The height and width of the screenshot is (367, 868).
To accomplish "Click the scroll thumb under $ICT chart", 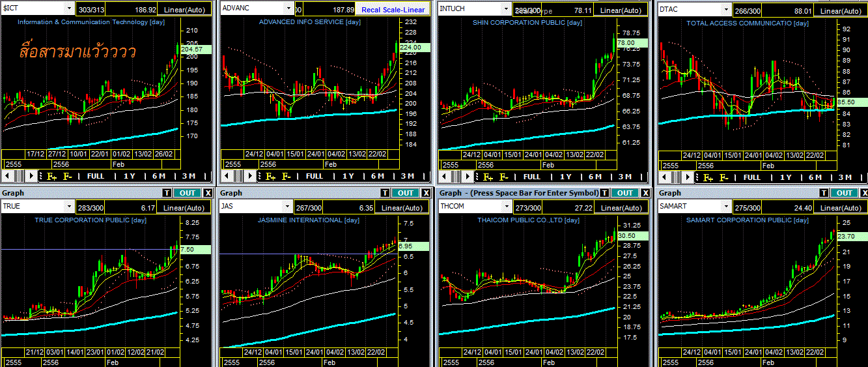I will [x=19, y=176].
